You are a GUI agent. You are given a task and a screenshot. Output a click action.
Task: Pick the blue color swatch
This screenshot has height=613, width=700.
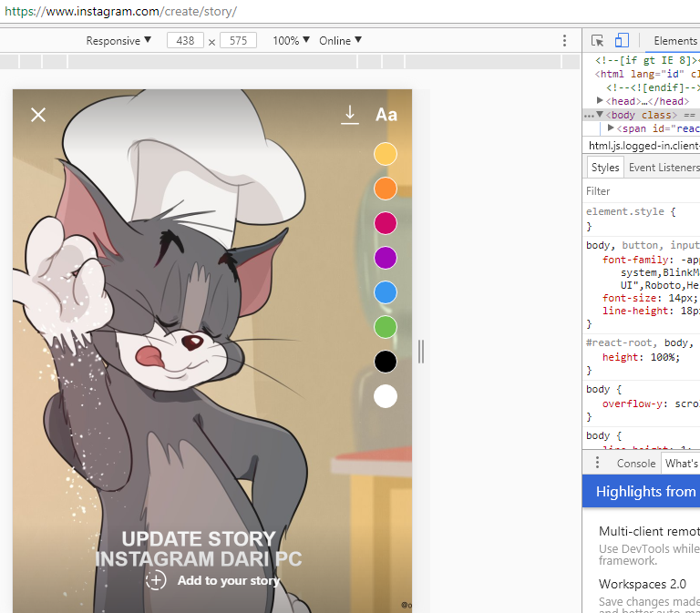(386, 292)
